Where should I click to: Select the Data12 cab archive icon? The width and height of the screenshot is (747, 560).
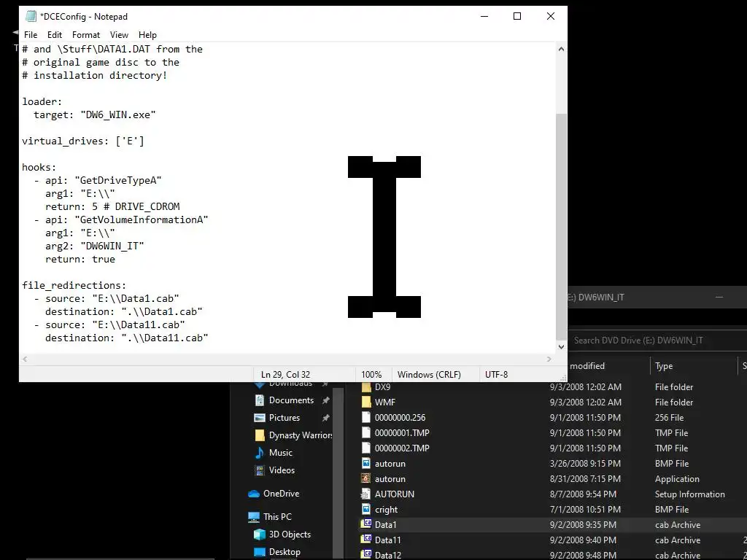point(366,555)
